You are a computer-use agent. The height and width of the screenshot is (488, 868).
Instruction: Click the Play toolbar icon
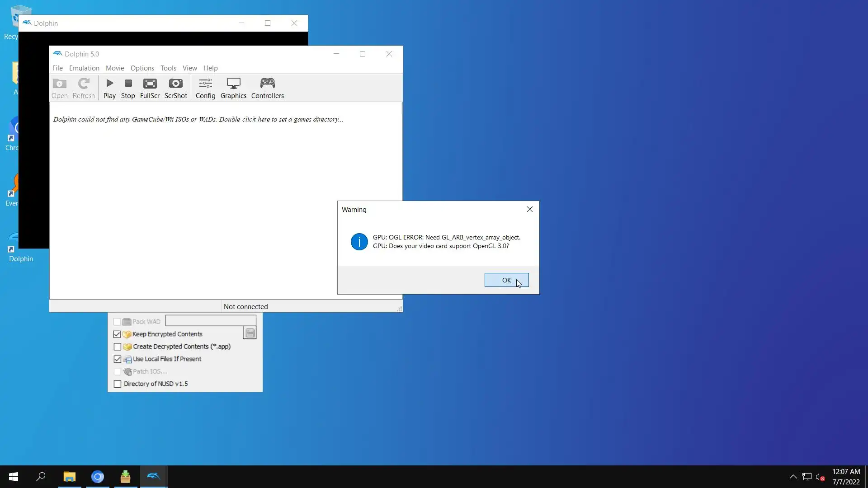[109, 88]
